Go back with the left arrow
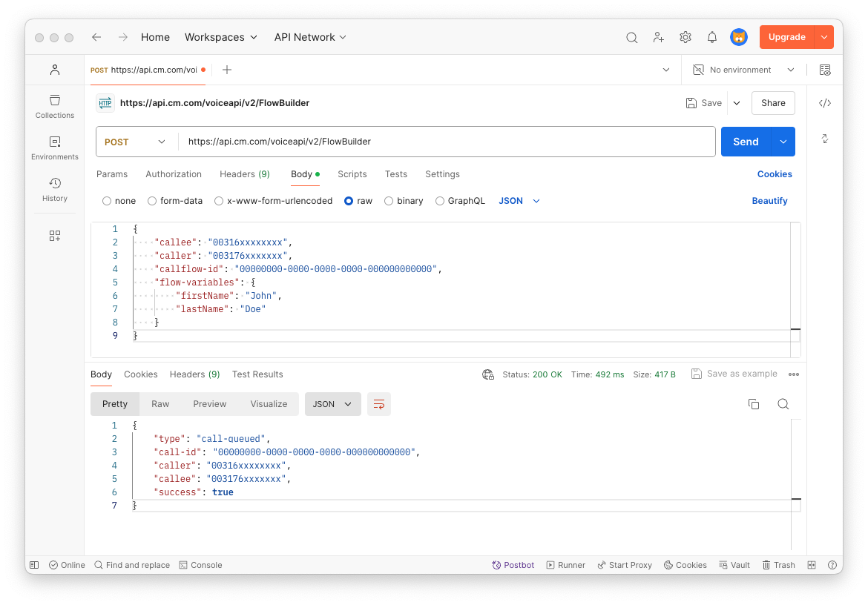Screen dimensions: 868x605 96,37
